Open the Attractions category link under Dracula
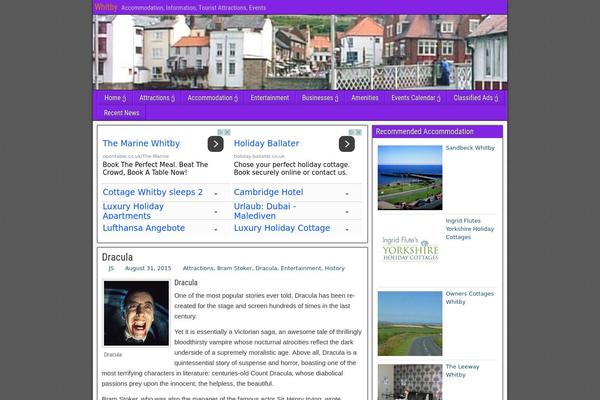 point(198,268)
